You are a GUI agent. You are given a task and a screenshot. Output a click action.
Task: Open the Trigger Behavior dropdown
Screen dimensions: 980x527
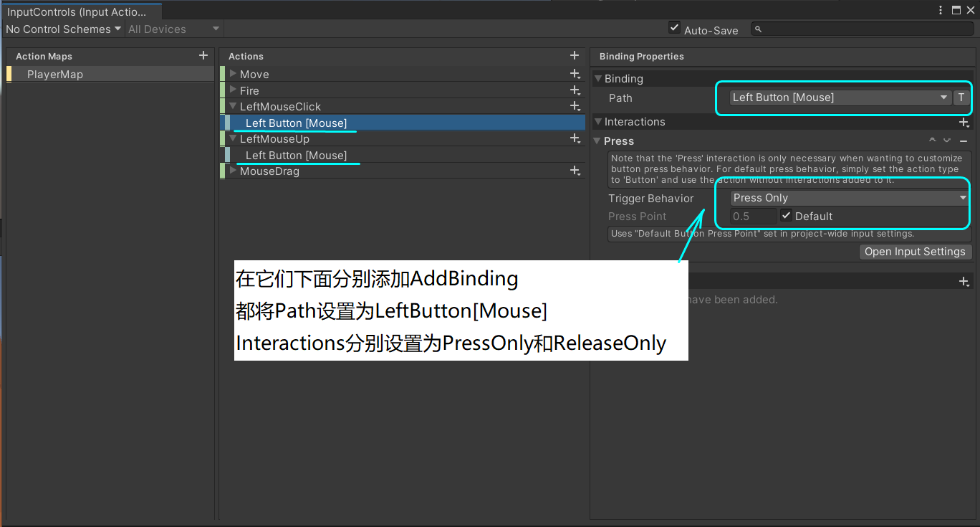848,197
